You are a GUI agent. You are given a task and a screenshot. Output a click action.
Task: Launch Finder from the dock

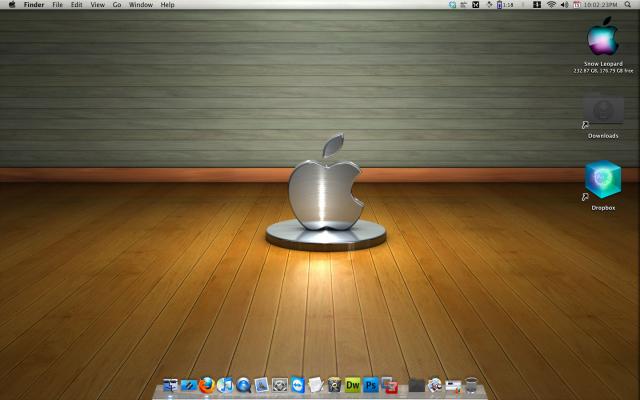pyautogui.click(x=170, y=385)
